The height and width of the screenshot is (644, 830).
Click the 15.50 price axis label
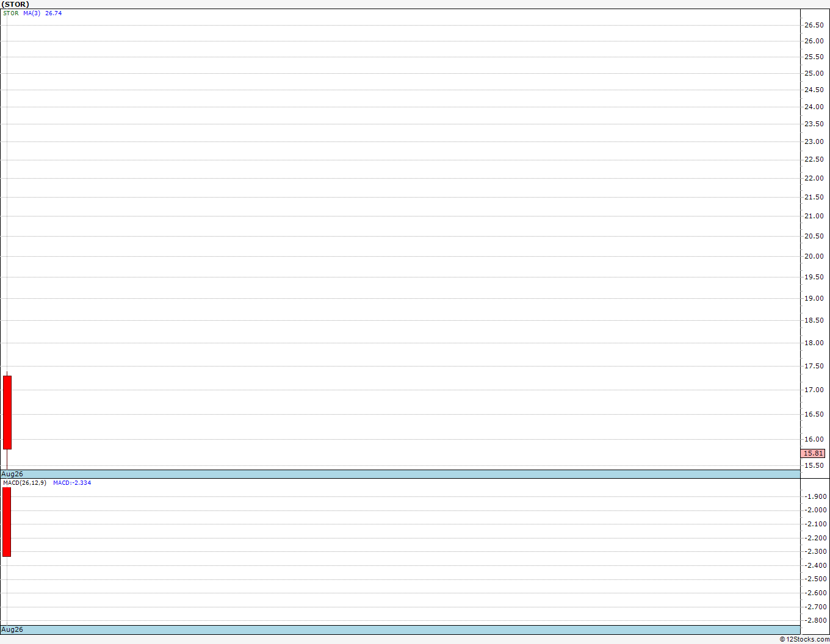(x=814, y=465)
